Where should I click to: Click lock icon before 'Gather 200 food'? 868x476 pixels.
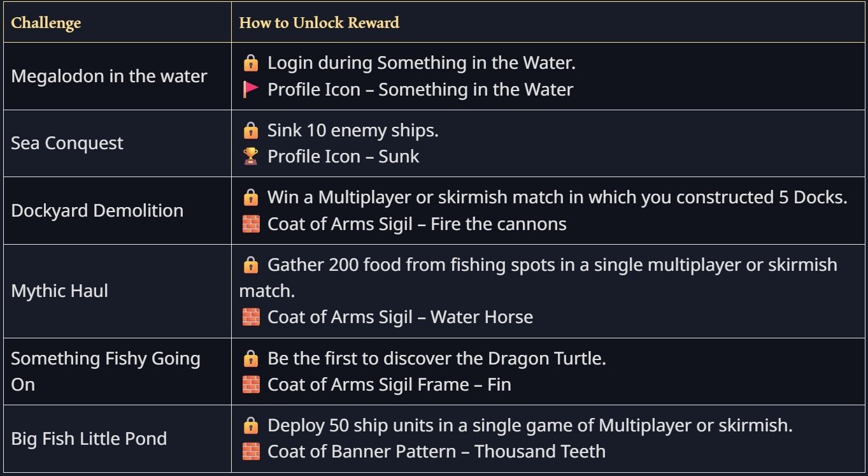click(251, 264)
